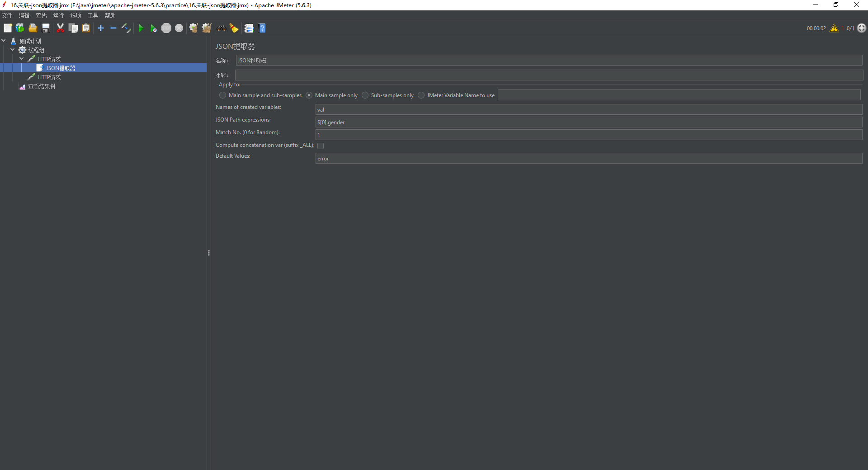Open help with question mark icon
Image resolution: width=868 pixels, height=470 pixels.
(x=262, y=28)
